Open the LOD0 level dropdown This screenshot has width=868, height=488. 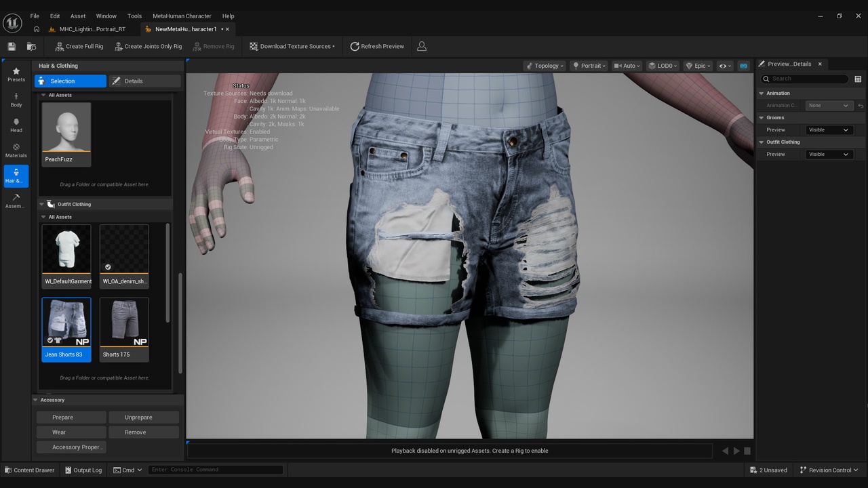pos(663,66)
